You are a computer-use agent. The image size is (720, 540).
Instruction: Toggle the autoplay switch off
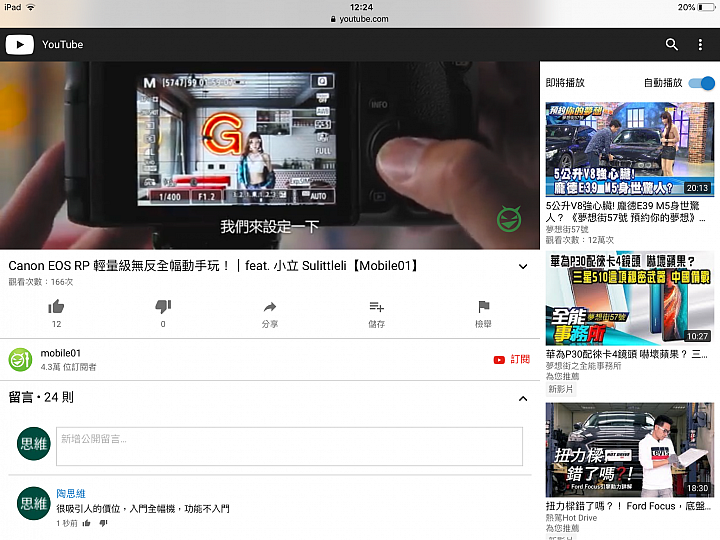(x=702, y=83)
